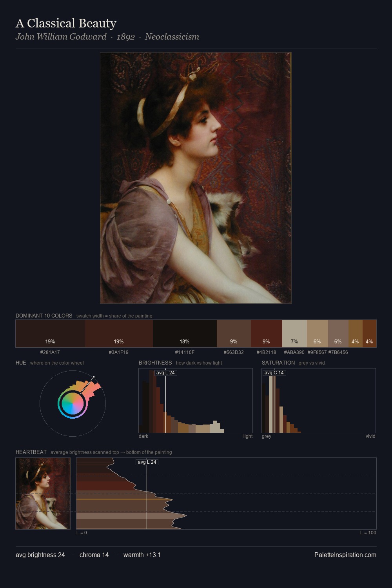
Task: Click the year "1892" in the subtitle
Action: 125,36
